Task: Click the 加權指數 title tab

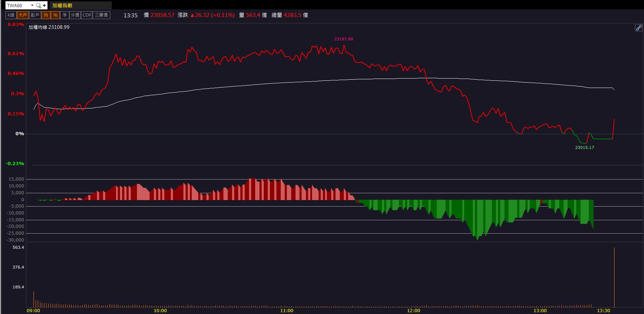Action: (62, 5)
